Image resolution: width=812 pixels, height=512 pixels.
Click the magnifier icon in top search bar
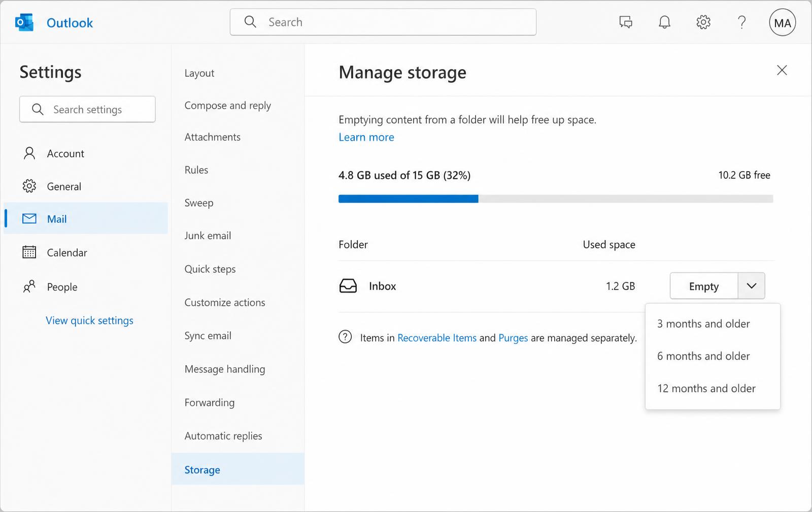(250, 22)
